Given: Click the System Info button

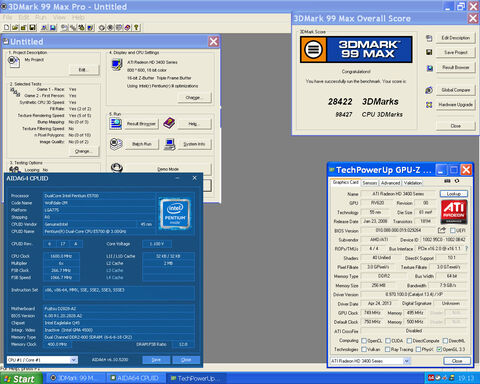Looking at the screenshot, I should (195, 144).
